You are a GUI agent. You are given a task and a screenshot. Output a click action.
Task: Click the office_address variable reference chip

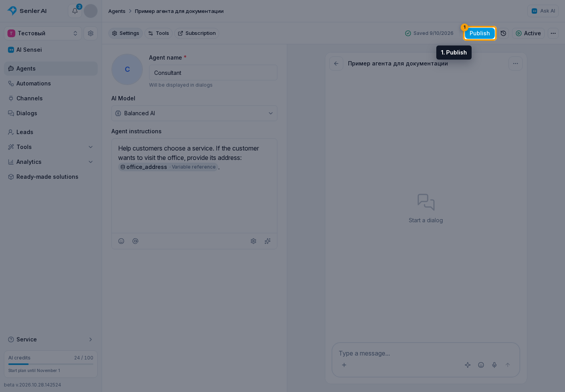click(x=168, y=167)
